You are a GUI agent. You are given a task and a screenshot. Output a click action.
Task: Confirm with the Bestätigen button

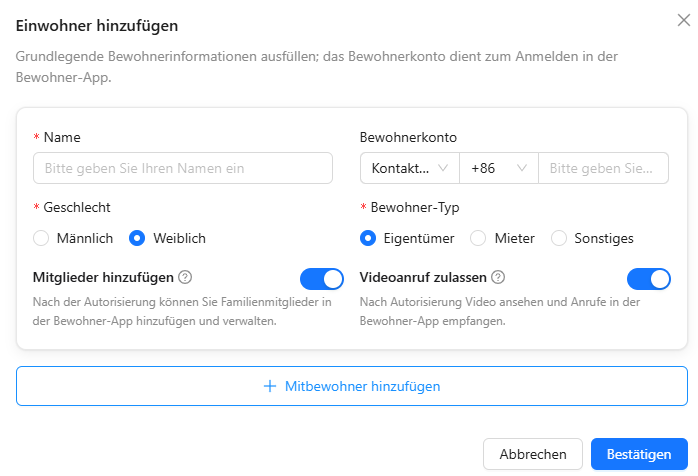pyautogui.click(x=639, y=454)
